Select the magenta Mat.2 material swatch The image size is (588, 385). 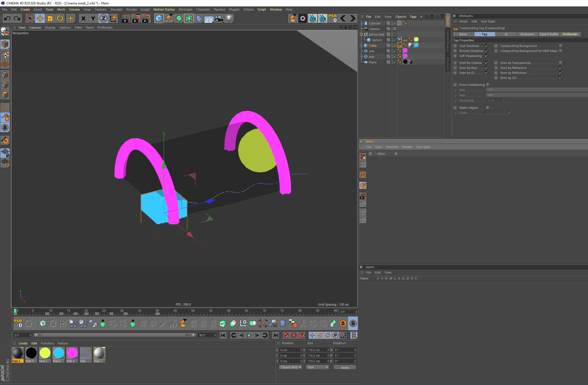[x=72, y=353]
